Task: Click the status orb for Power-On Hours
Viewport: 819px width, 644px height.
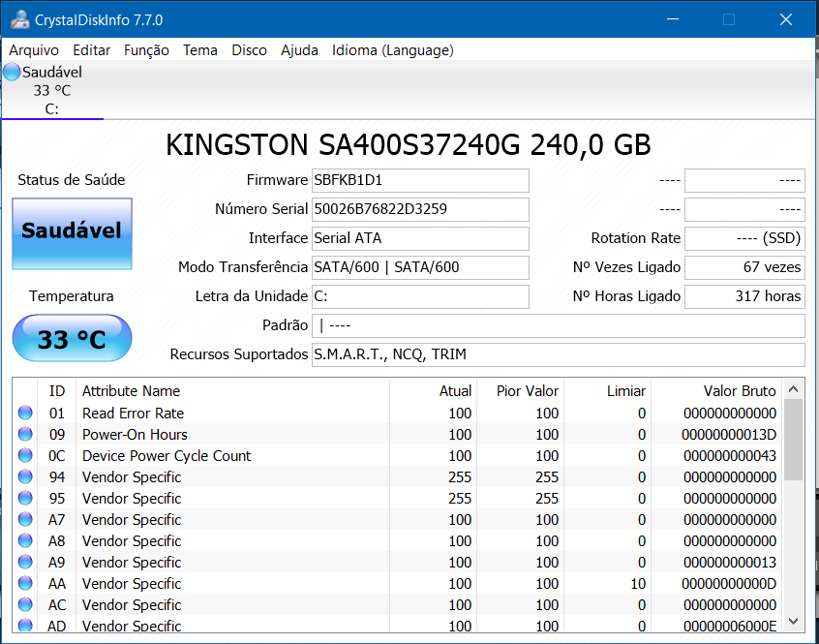Action: click(25, 434)
